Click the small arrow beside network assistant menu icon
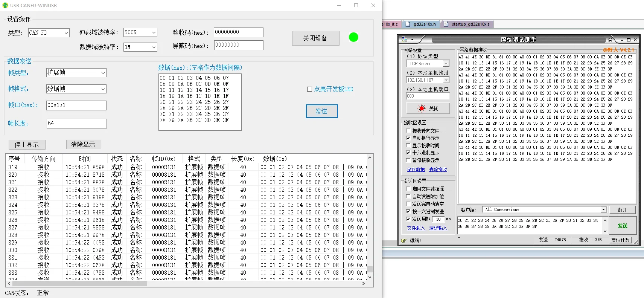Screen dimensions: 644x298 click(413, 40)
